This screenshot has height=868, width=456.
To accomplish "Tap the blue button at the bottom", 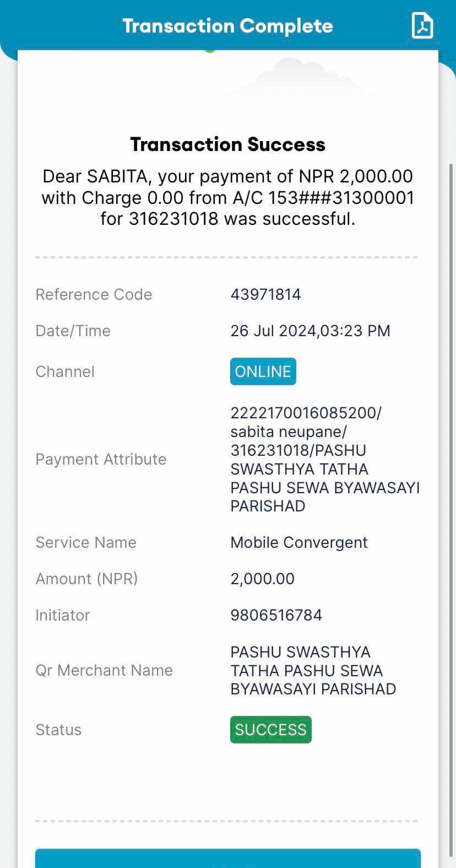I will pos(228,859).
